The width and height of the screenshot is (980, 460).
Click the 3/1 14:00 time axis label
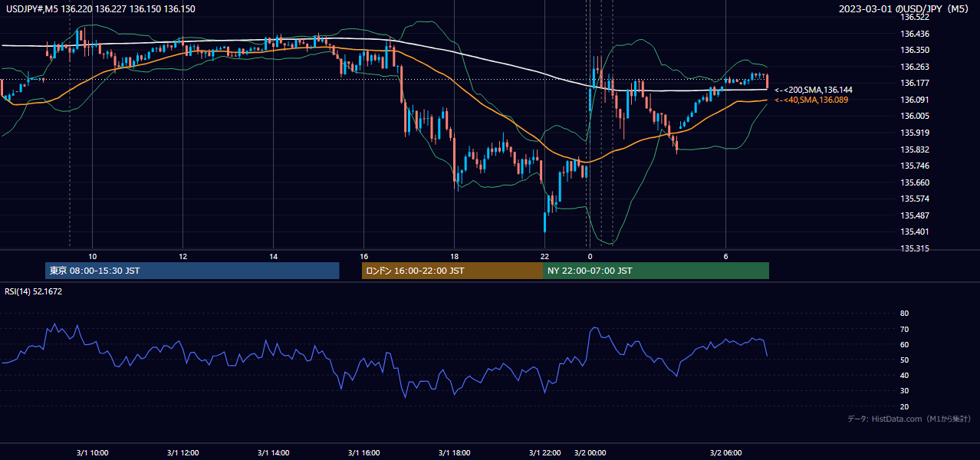(x=273, y=453)
